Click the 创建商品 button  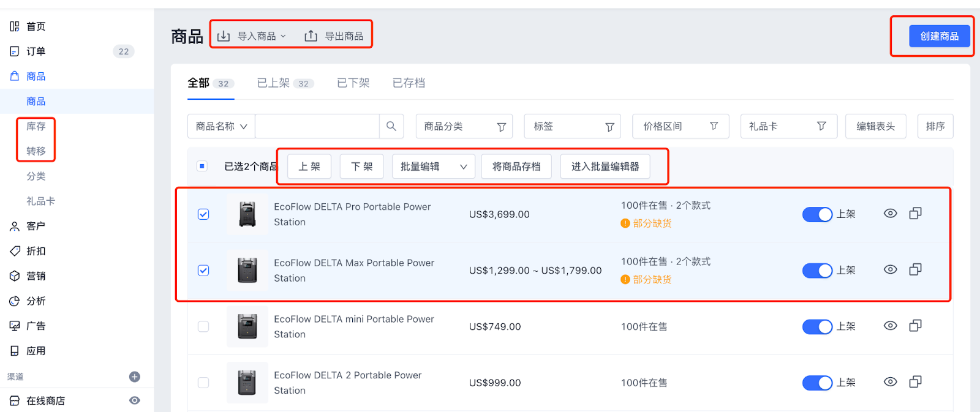click(939, 36)
